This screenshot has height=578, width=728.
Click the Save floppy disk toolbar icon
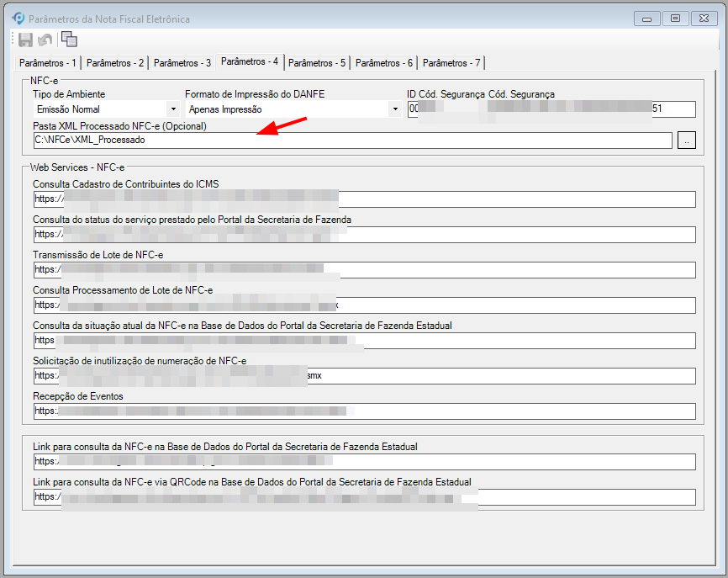[25, 40]
